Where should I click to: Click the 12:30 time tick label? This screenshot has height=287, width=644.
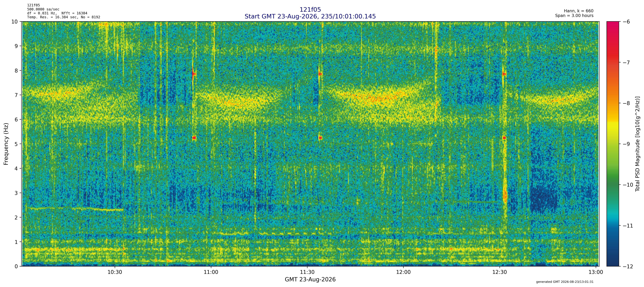pos(500,272)
